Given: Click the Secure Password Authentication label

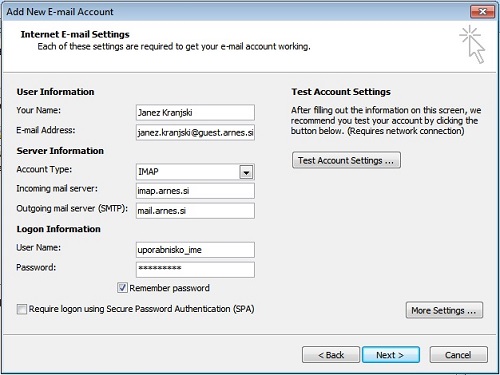Looking at the screenshot, I should pyautogui.click(x=141, y=309).
